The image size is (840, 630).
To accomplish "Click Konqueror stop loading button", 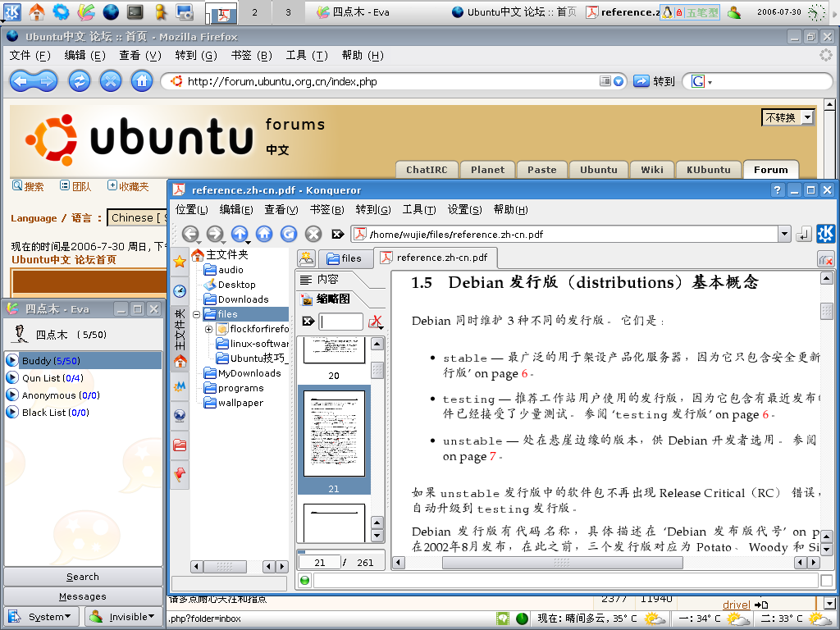I will click(x=313, y=234).
